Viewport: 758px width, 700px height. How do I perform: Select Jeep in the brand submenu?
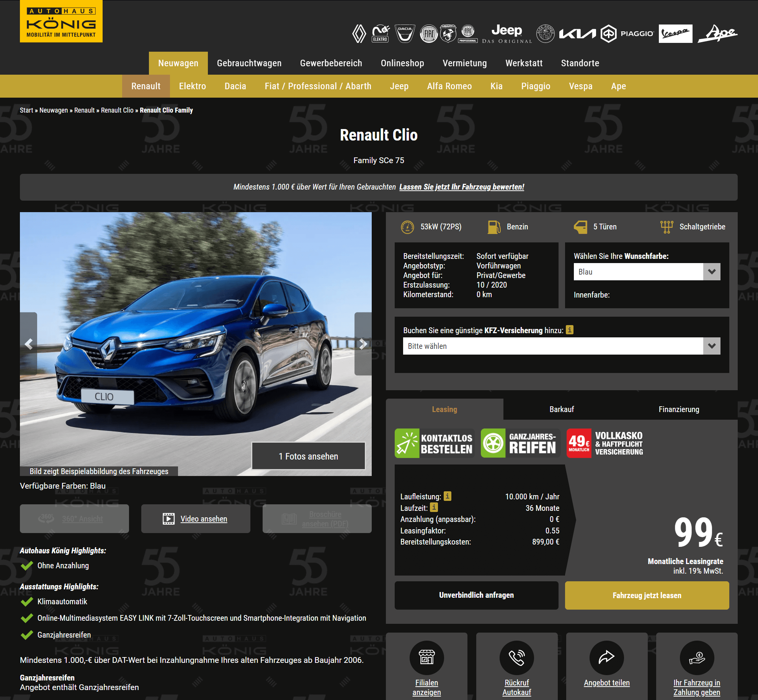point(399,86)
